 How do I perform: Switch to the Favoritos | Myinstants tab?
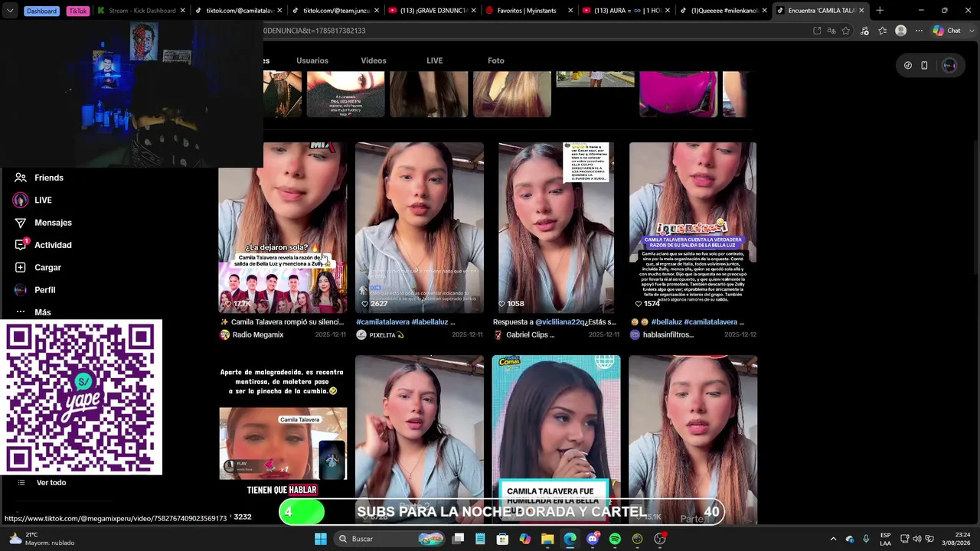pyautogui.click(x=530, y=11)
